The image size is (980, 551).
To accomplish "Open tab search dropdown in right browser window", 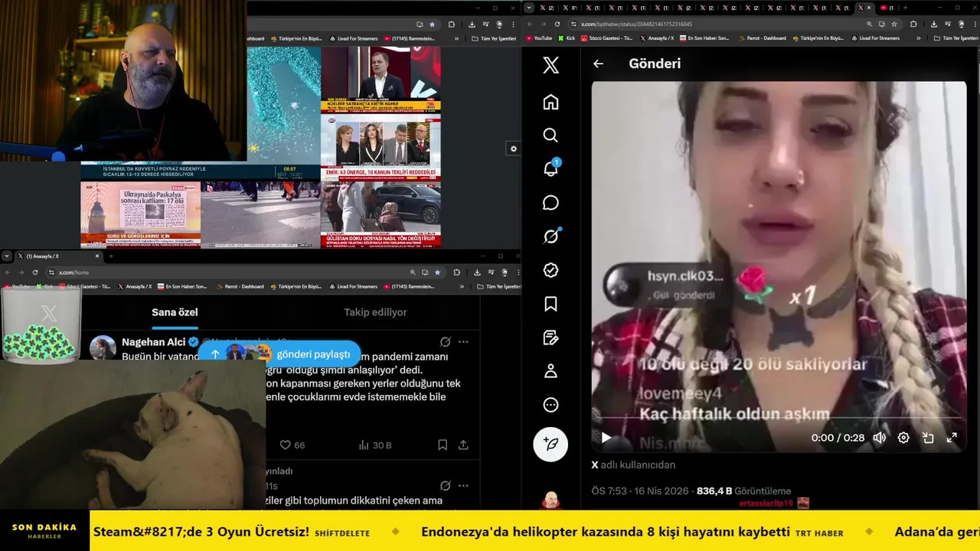I will pos(528,8).
